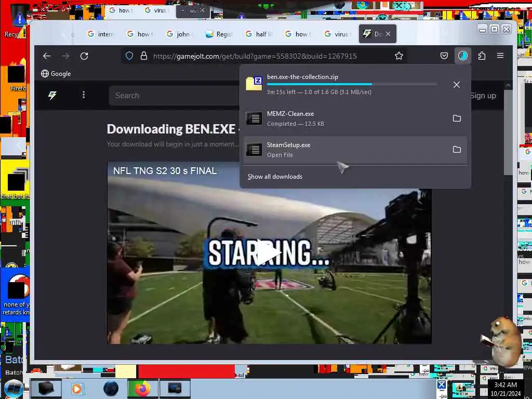Viewport: 532px width, 399px height.
Task: Show MEMZ-Clean.exe in its folder
Action: pyautogui.click(x=457, y=118)
